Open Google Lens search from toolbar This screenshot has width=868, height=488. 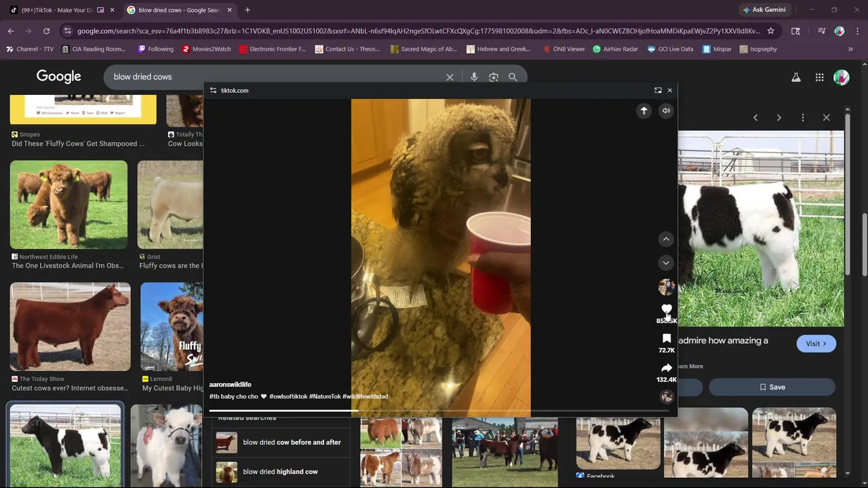(x=795, y=31)
